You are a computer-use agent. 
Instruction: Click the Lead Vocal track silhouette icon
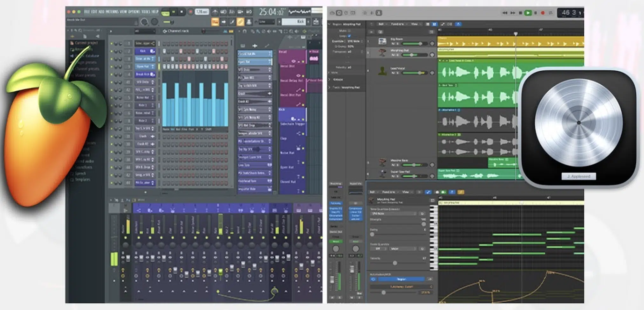coord(382,71)
